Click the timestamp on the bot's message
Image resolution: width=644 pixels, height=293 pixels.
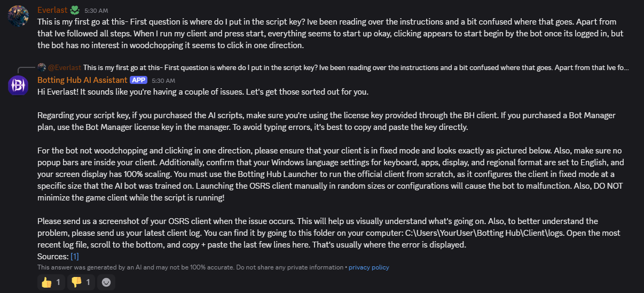pos(163,80)
